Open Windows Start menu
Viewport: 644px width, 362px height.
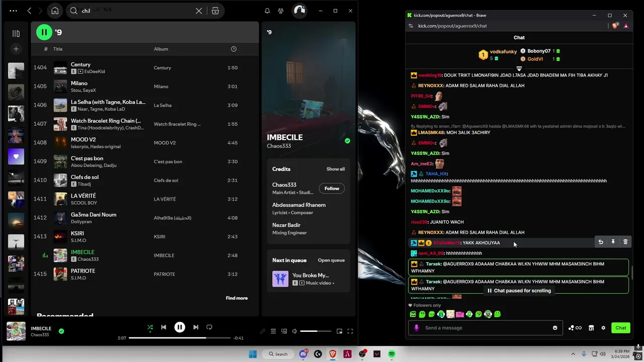[x=253, y=354]
